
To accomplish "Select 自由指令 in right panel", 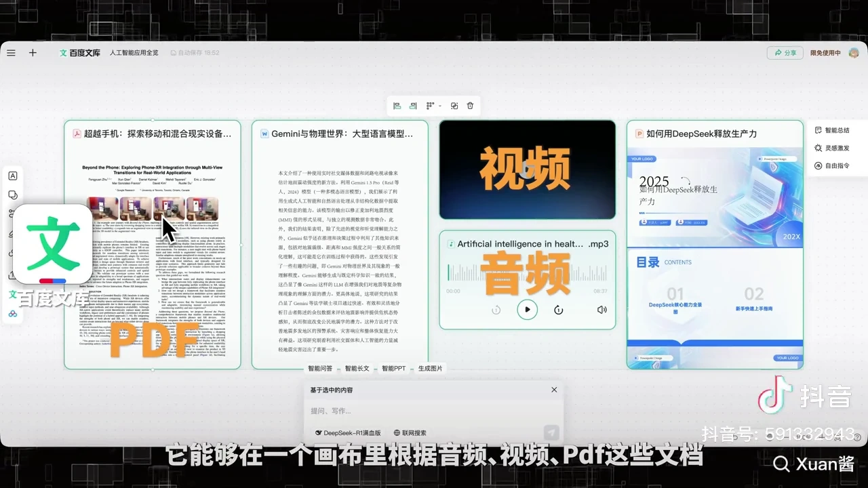I will pos(832,165).
